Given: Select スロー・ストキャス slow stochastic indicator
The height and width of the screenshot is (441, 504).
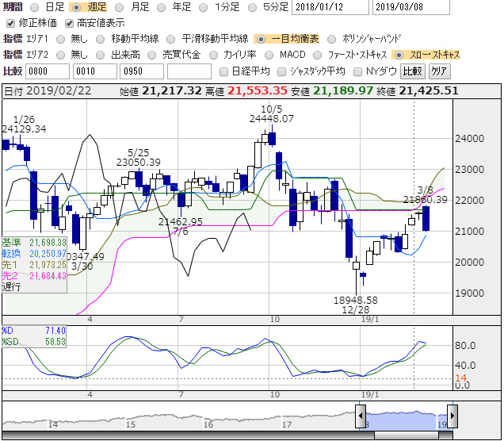Looking at the screenshot, I should click(399, 56).
